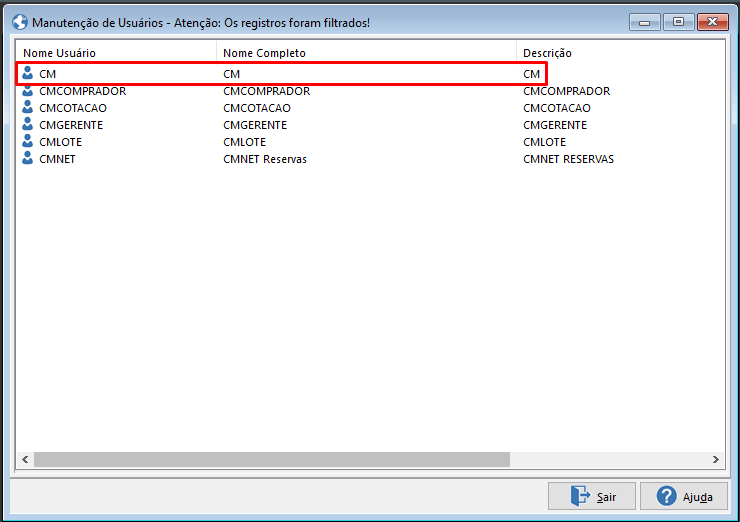The image size is (740, 522).
Task: Maximize the Manutenção de Usuários window
Action: click(678, 22)
